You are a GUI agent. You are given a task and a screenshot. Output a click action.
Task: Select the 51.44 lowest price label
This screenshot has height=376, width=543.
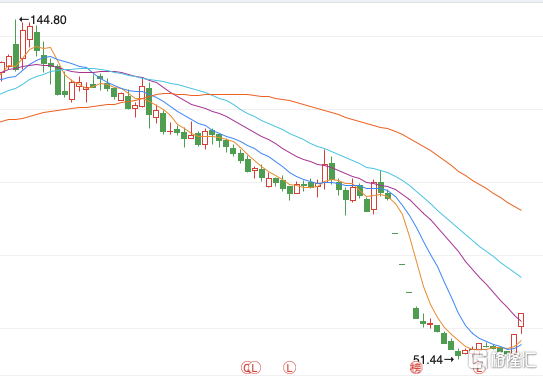click(434, 360)
